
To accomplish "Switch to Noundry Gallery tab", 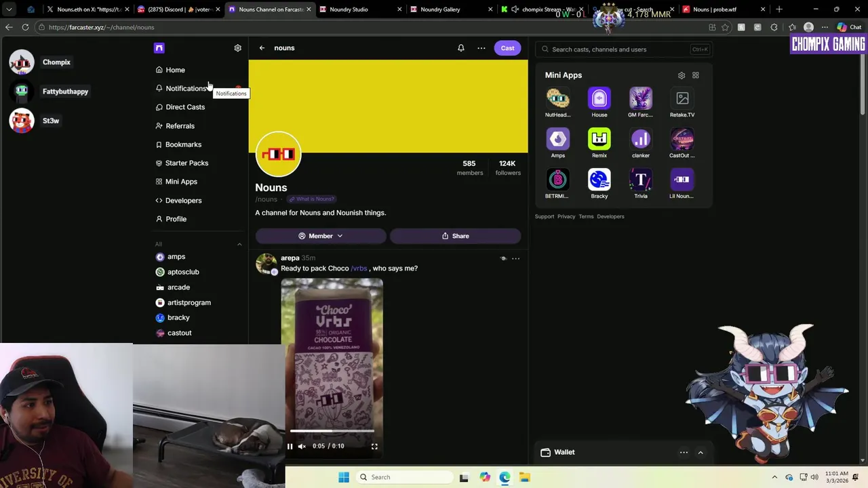I will [x=450, y=9].
